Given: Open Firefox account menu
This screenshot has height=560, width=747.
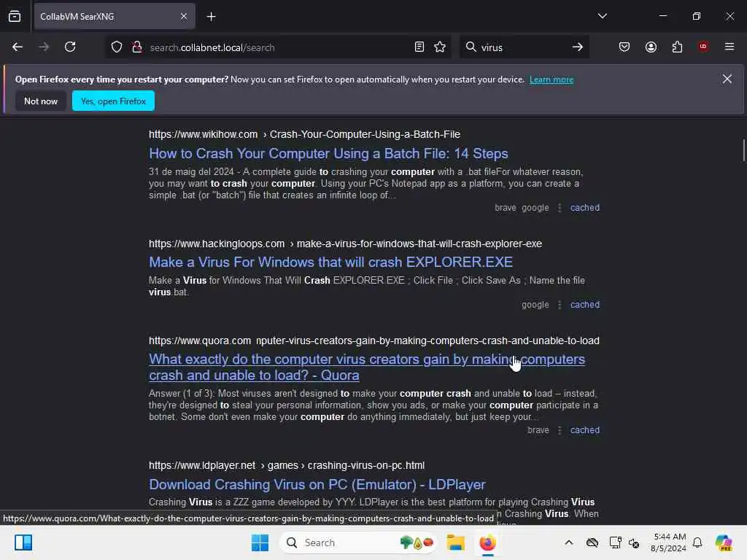Looking at the screenshot, I should 651,47.
